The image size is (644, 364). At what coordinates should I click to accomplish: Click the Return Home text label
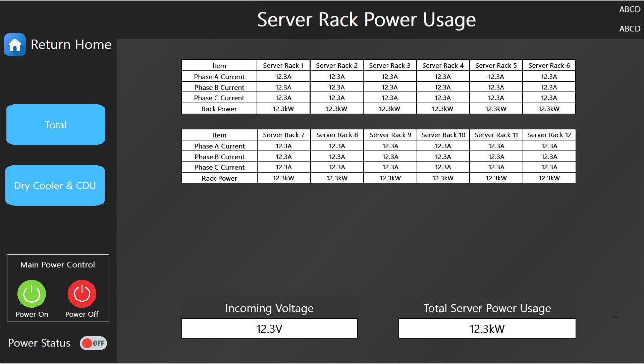71,45
